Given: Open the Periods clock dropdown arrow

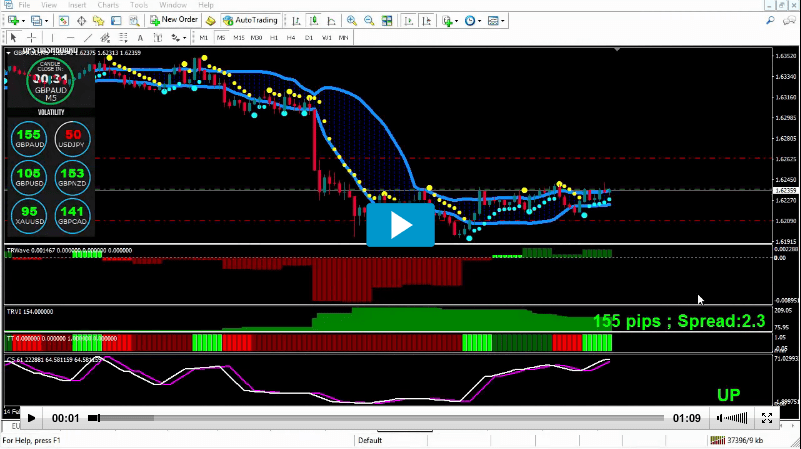Looking at the screenshot, I should (479, 21).
